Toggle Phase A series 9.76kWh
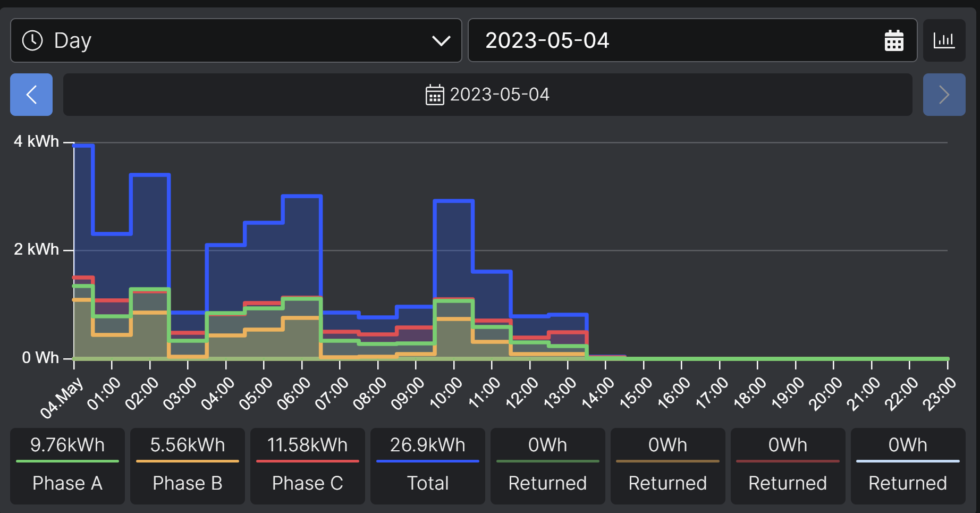This screenshot has height=513, width=980. click(67, 466)
